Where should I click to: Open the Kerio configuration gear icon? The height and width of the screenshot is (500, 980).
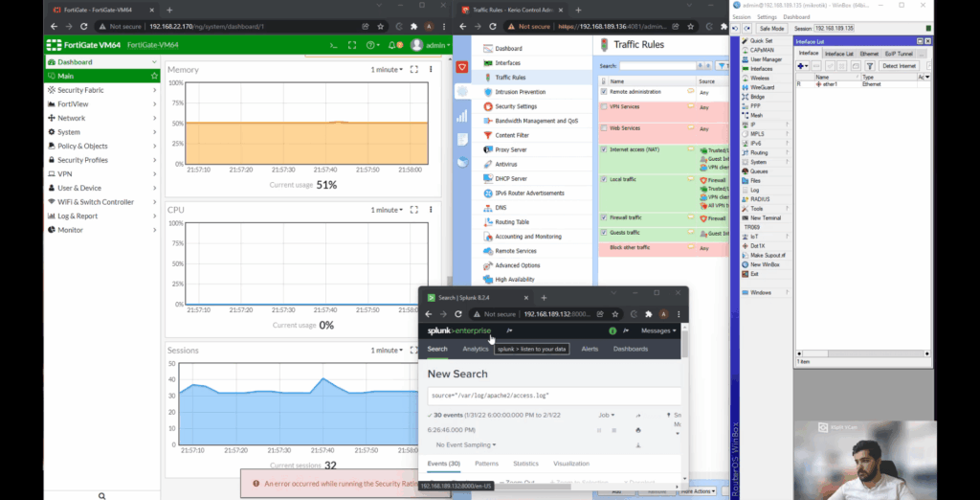coord(462,91)
